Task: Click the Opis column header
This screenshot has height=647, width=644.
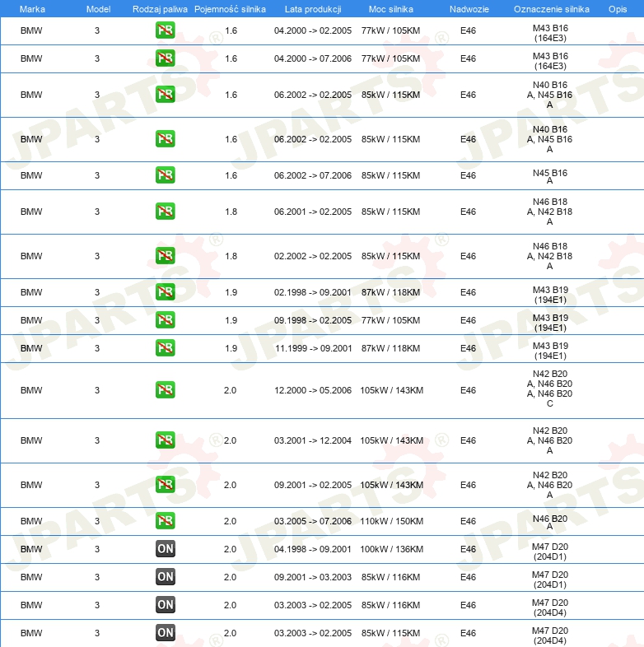Action: pos(617,8)
